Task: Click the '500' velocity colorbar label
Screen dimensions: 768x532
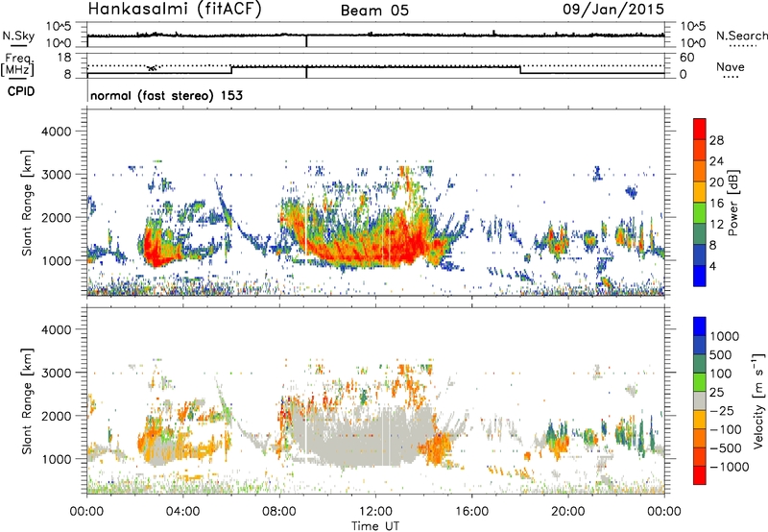Action: tap(721, 355)
